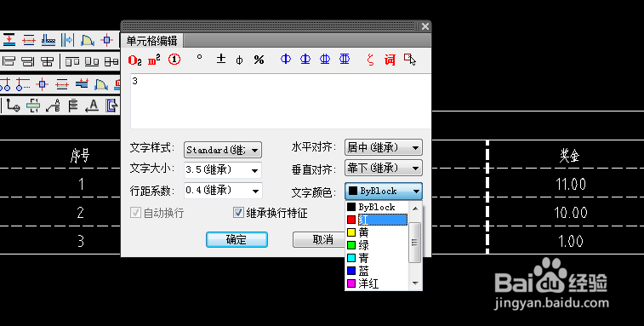Viewport: 644px width, 326px height.
Task: Insert the fourth blue rebar grade symbol
Action: point(345,60)
